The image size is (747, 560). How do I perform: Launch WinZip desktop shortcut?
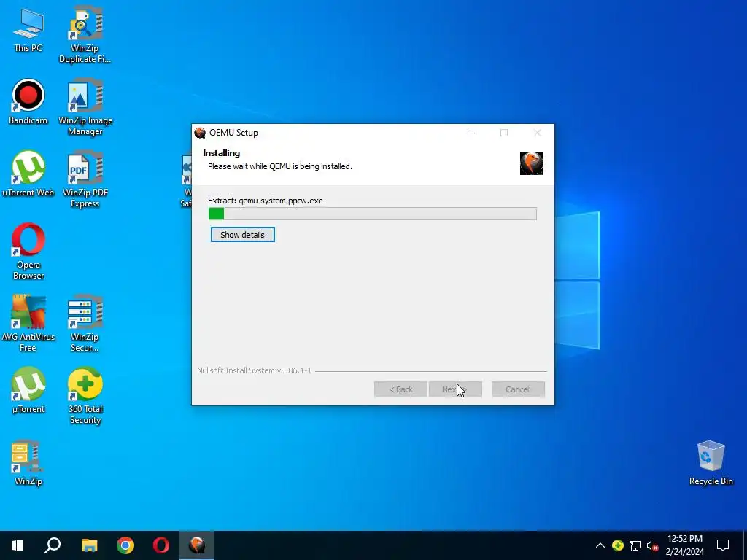click(28, 462)
